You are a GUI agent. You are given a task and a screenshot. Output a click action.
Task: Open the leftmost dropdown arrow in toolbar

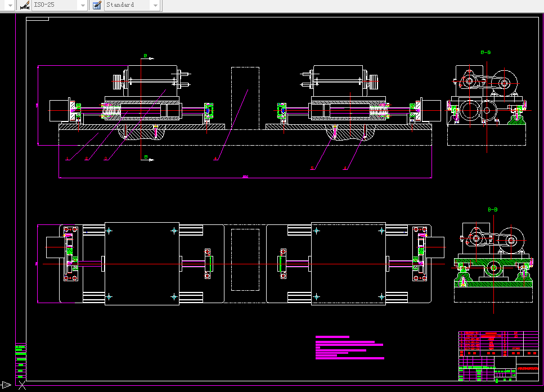tap(10, 5)
